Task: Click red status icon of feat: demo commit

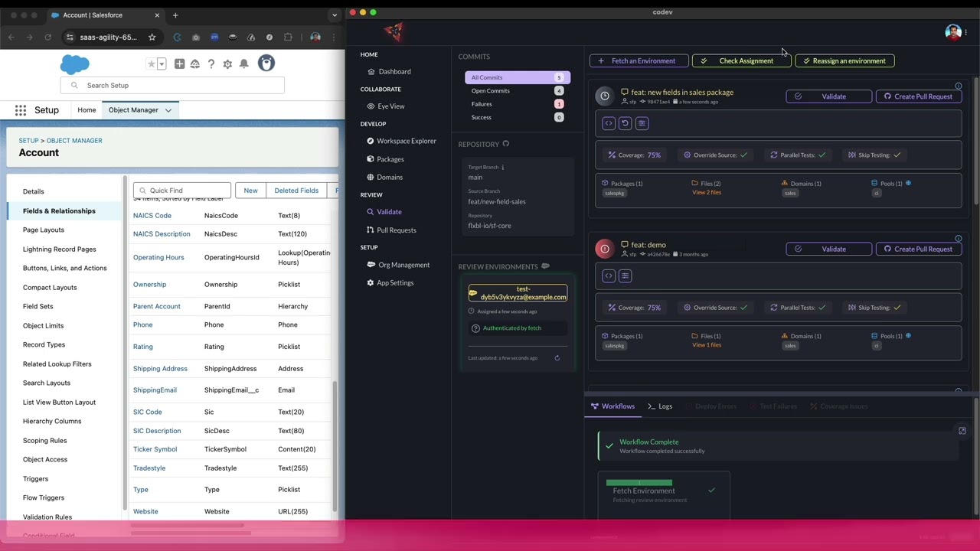Action: [x=605, y=249]
